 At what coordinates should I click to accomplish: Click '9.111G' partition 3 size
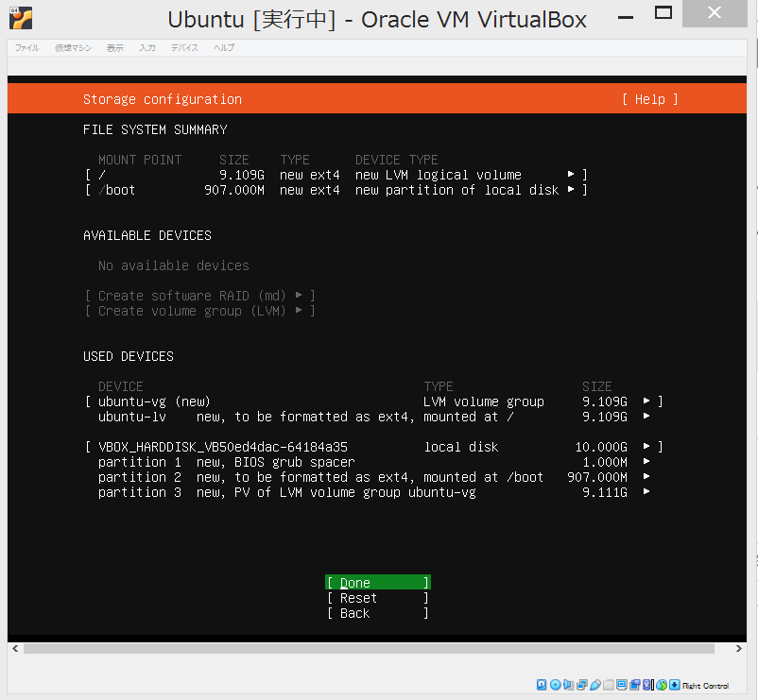click(605, 492)
